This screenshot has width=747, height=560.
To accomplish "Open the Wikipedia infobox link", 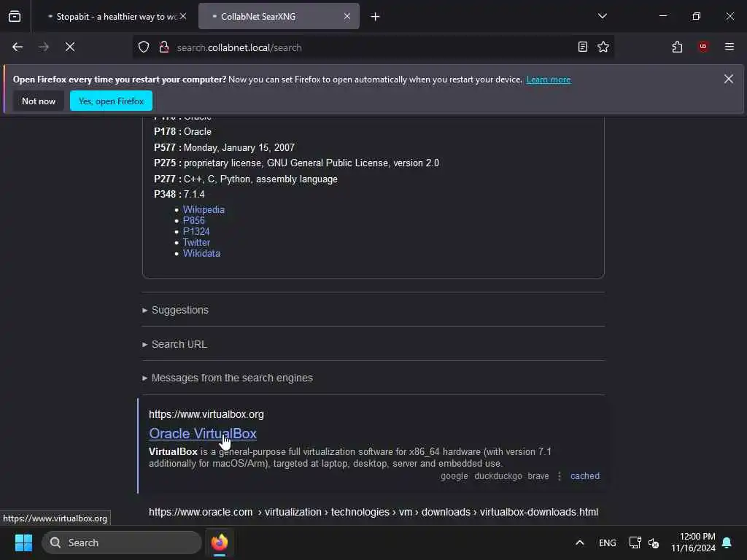I will tap(204, 209).
